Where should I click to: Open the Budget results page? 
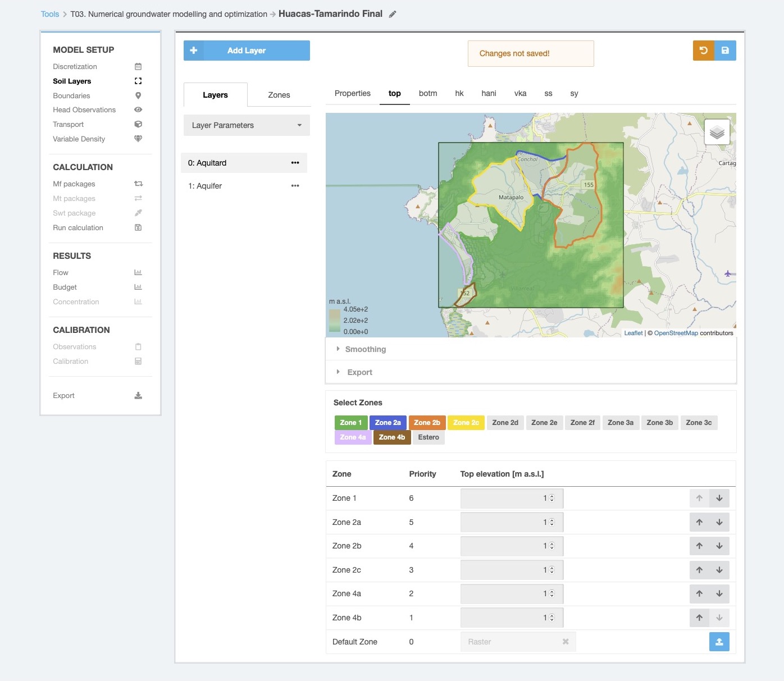coord(65,287)
